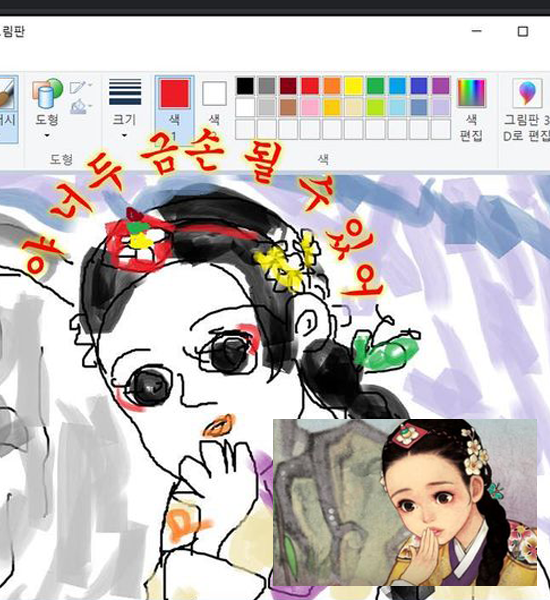This screenshot has height=600, width=550.
Task: Open the Shapes gallery icon
Action: [47, 93]
